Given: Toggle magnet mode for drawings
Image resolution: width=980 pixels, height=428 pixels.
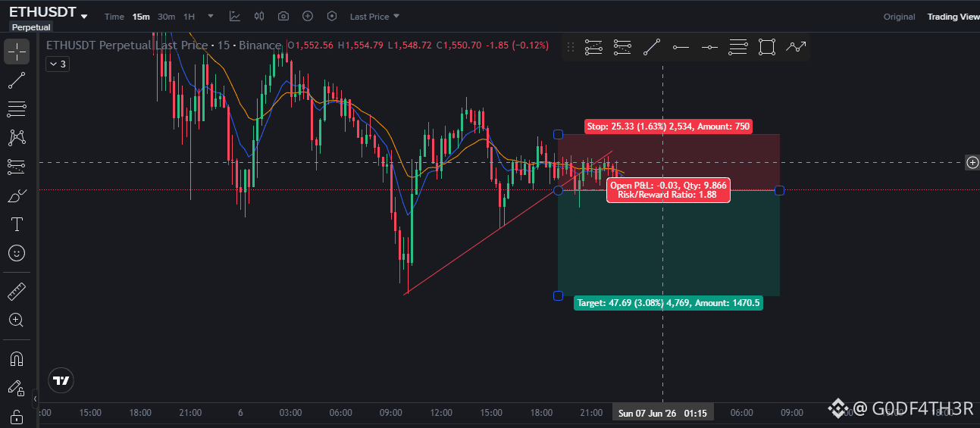Looking at the screenshot, I should coord(17,358).
